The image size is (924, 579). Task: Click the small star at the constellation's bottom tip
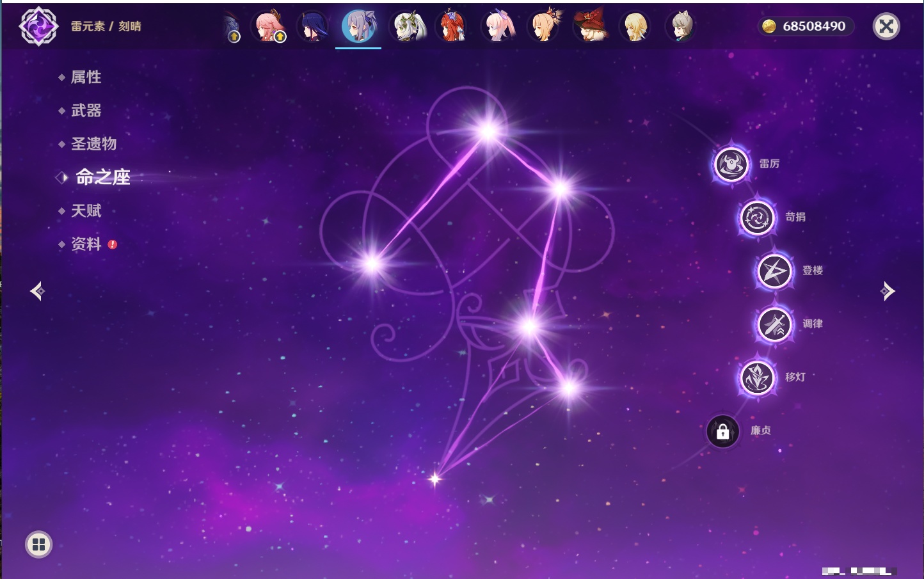(435, 479)
